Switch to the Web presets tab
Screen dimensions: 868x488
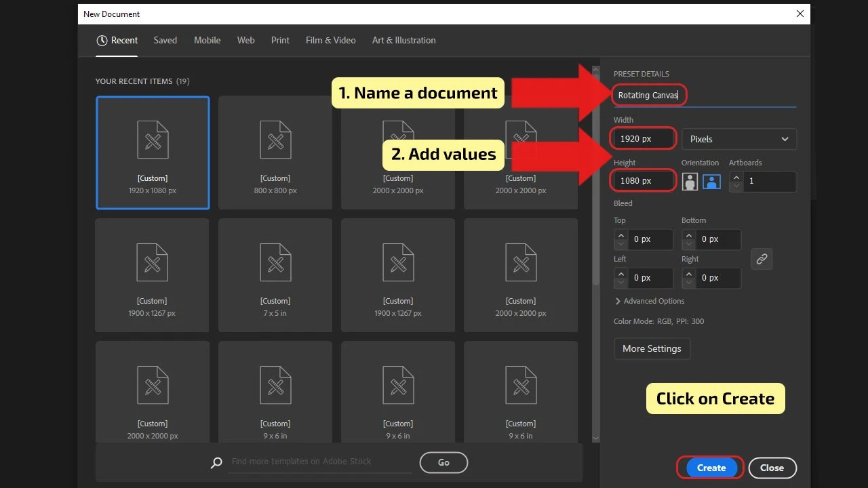tap(245, 40)
